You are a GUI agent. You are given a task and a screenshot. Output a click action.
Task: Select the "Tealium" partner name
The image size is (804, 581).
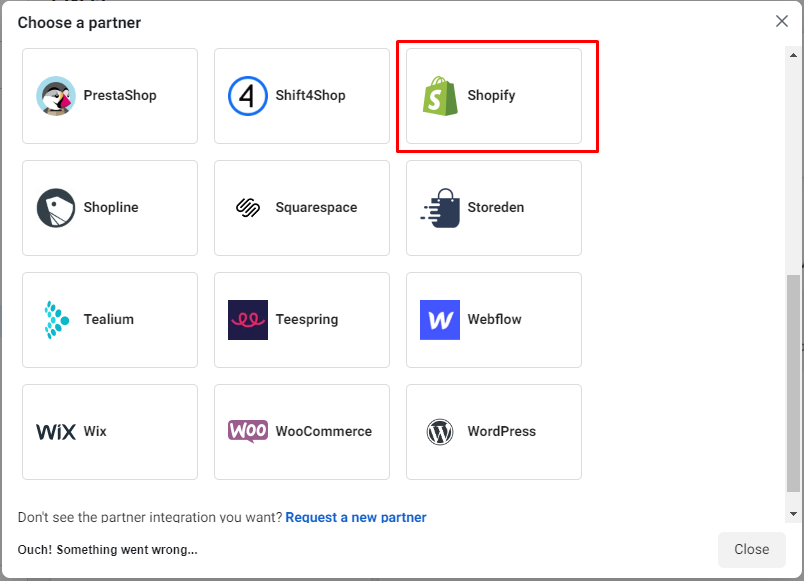pyautogui.click(x=109, y=319)
